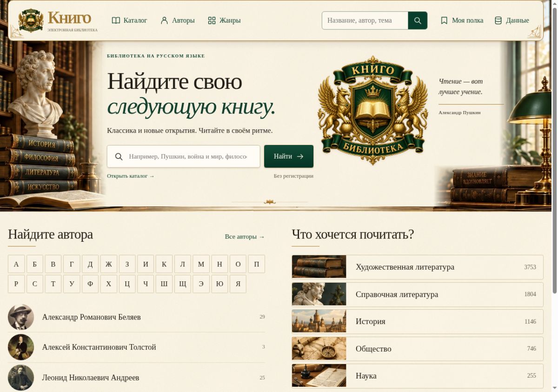Click Толстой's portrait photo

point(21,347)
